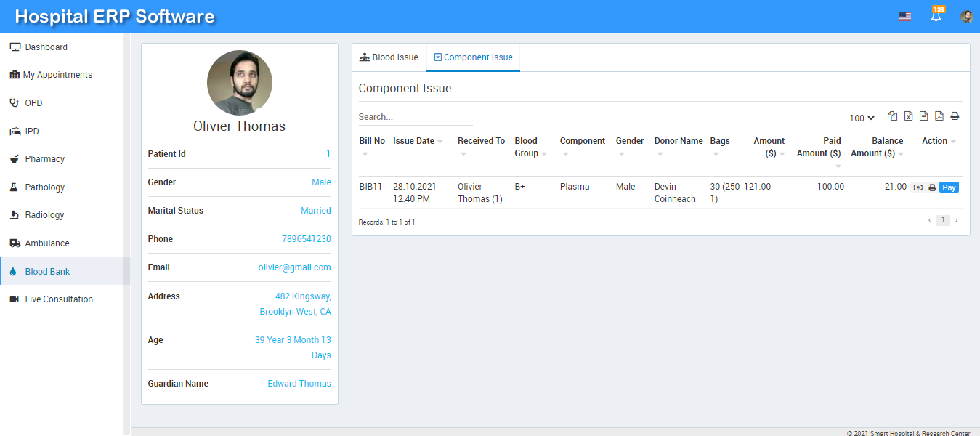Go to the next page arrow

[x=956, y=220]
